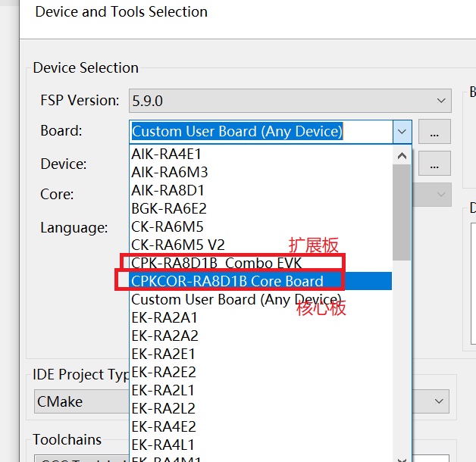Select the CK-RA6M5 V2 board entry
Viewport: 476px width, 462px height.
point(261,245)
